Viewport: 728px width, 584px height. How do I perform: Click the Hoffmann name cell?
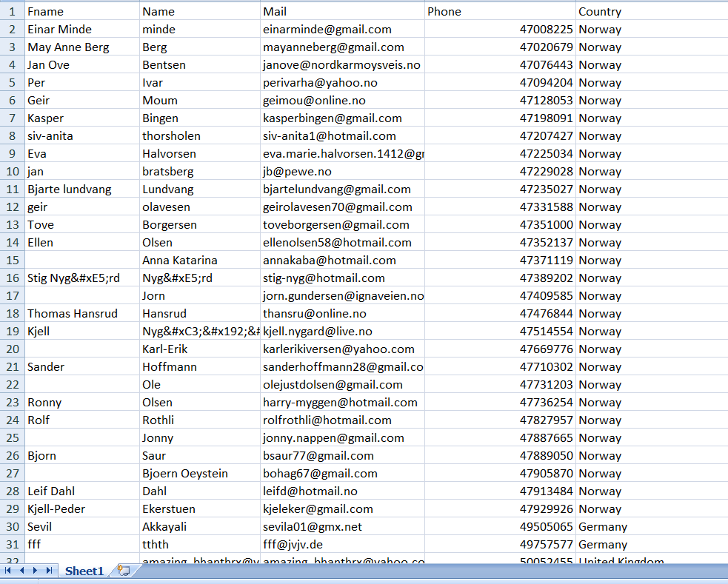pyautogui.click(x=200, y=367)
